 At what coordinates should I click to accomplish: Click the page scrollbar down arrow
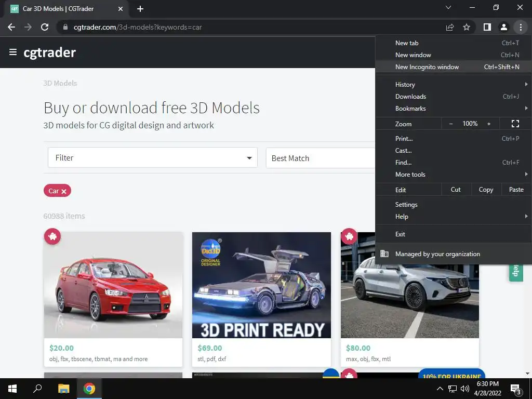[x=528, y=374]
